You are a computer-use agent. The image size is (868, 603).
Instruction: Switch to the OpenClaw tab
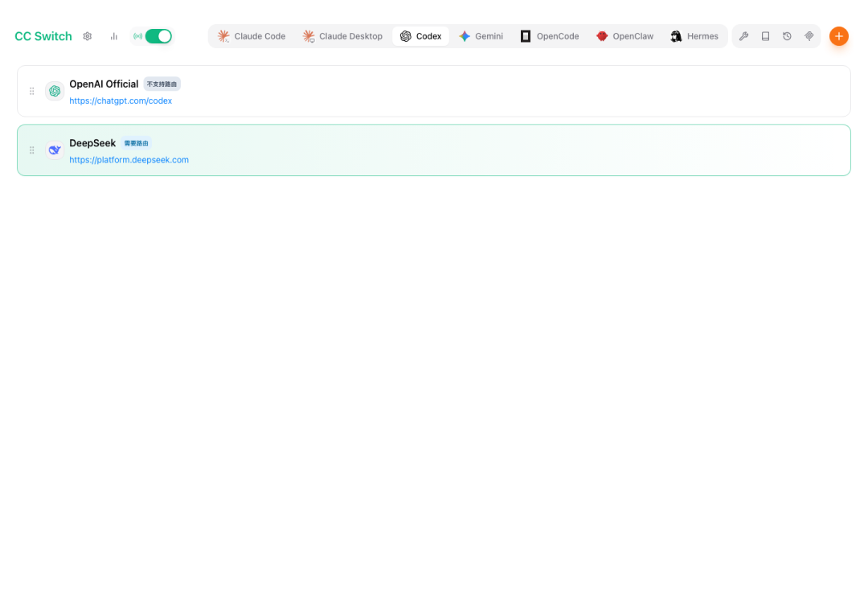pyautogui.click(x=625, y=36)
